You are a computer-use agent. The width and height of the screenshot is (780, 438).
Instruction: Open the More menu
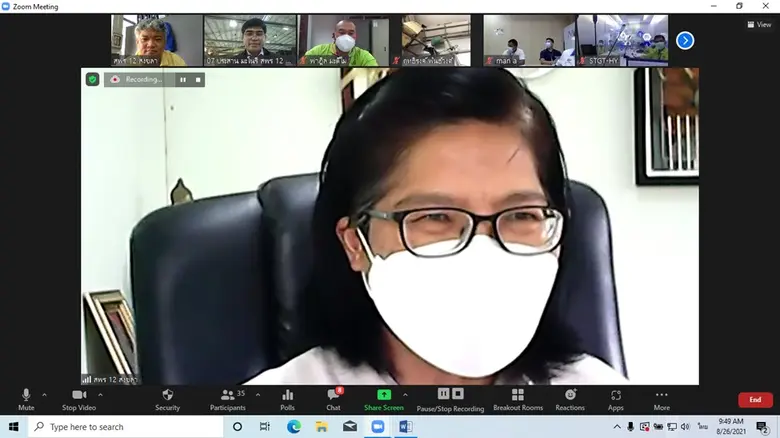click(x=661, y=397)
